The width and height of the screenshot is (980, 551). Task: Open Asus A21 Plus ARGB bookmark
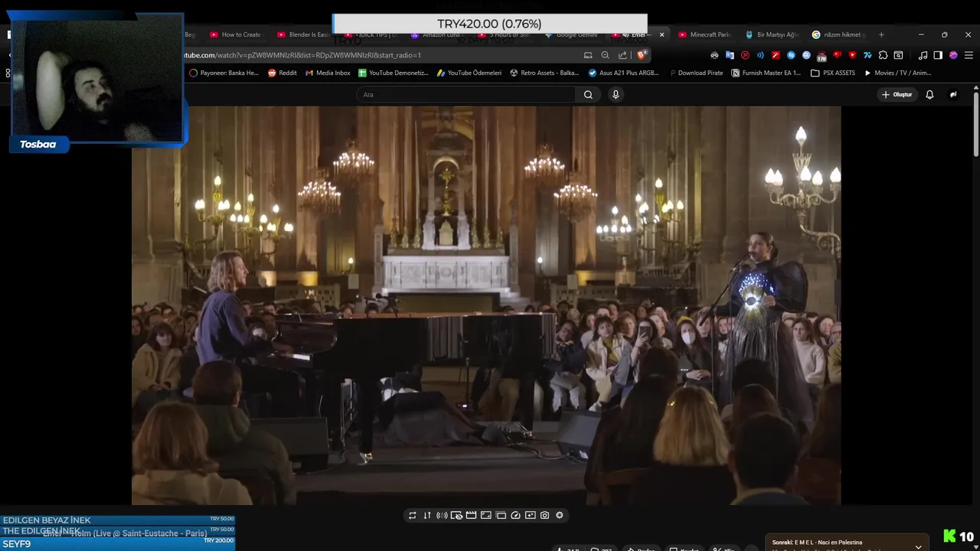[623, 73]
